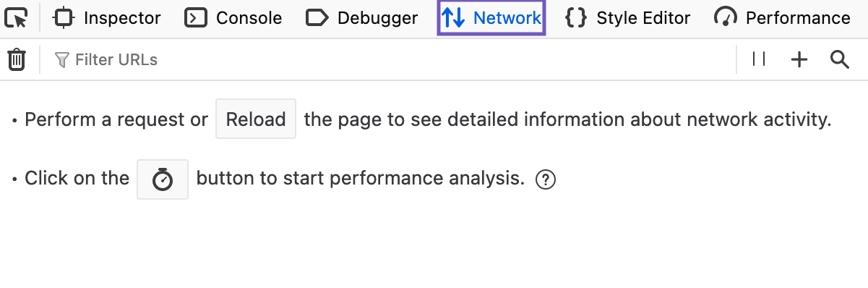Click the Debugger tab's tag-shaped icon
The height and width of the screenshot is (288, 868).
317,18
